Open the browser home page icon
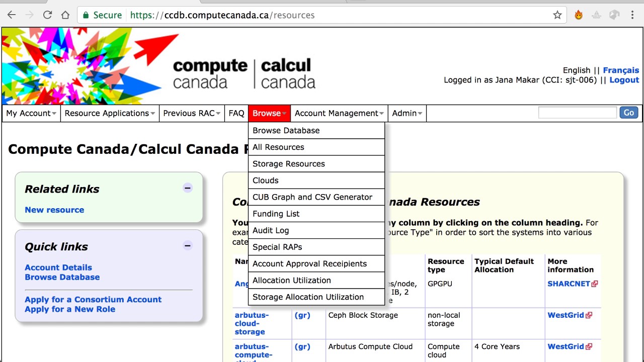 pyautogui.click(x=65, y=15)
